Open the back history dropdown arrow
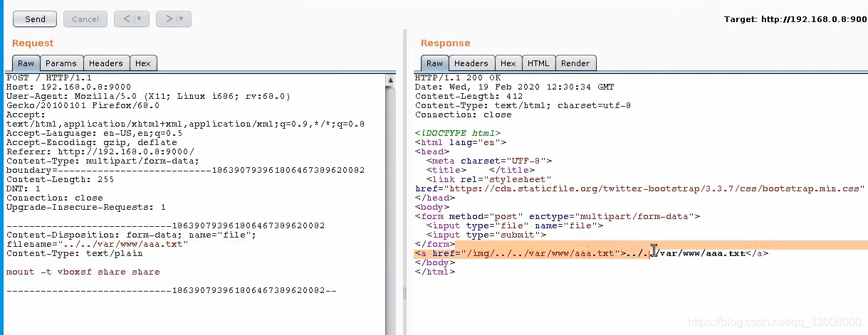Viewport: 868px width, 335px height. [140, 19]
